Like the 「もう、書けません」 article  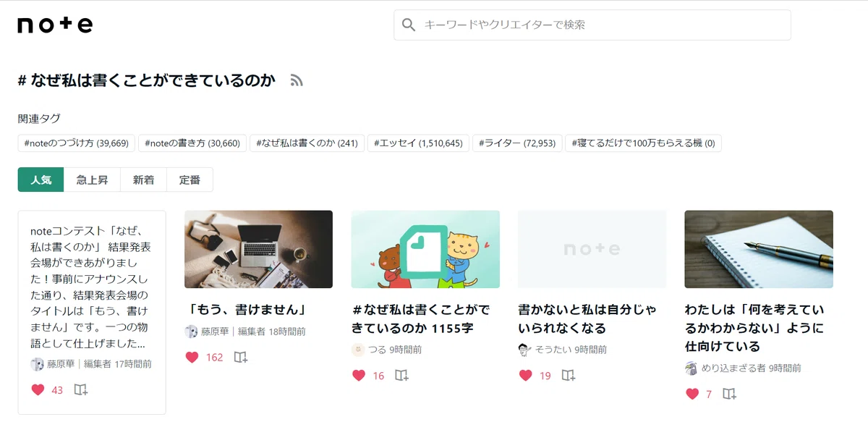pos(192,357)
